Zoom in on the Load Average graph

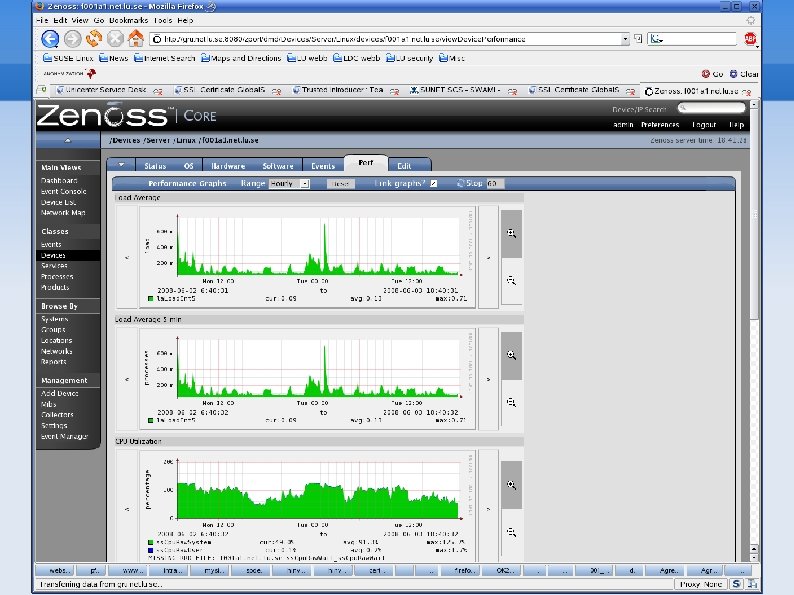[x=511, y=233]
